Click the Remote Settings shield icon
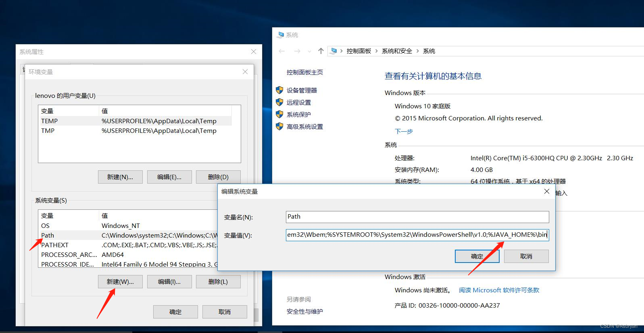Screen dimensions: 644x333 (279, 102)
